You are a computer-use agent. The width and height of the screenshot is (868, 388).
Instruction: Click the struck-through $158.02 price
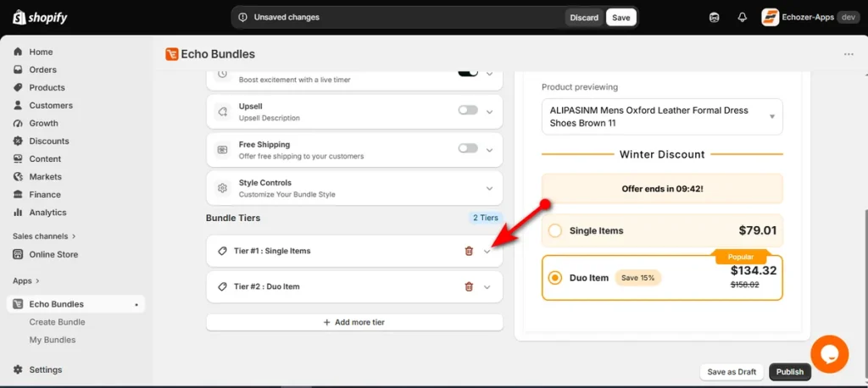pos(744,285)
